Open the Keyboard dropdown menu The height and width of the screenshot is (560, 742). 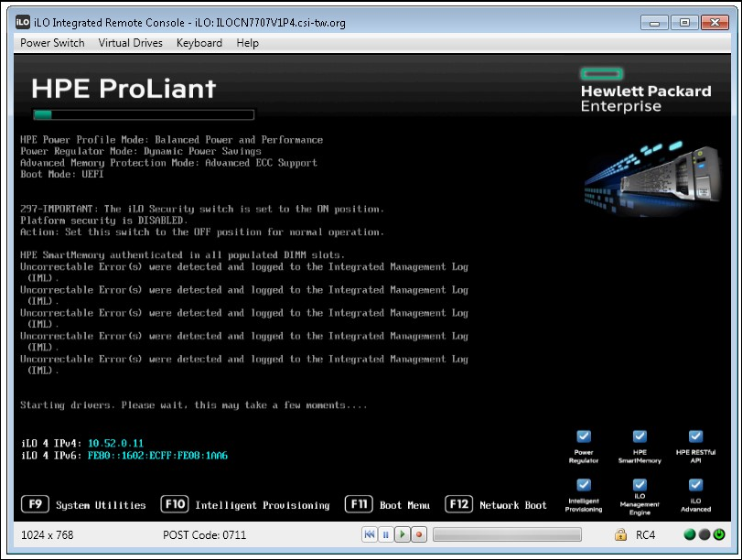click(x=199, y=43)
